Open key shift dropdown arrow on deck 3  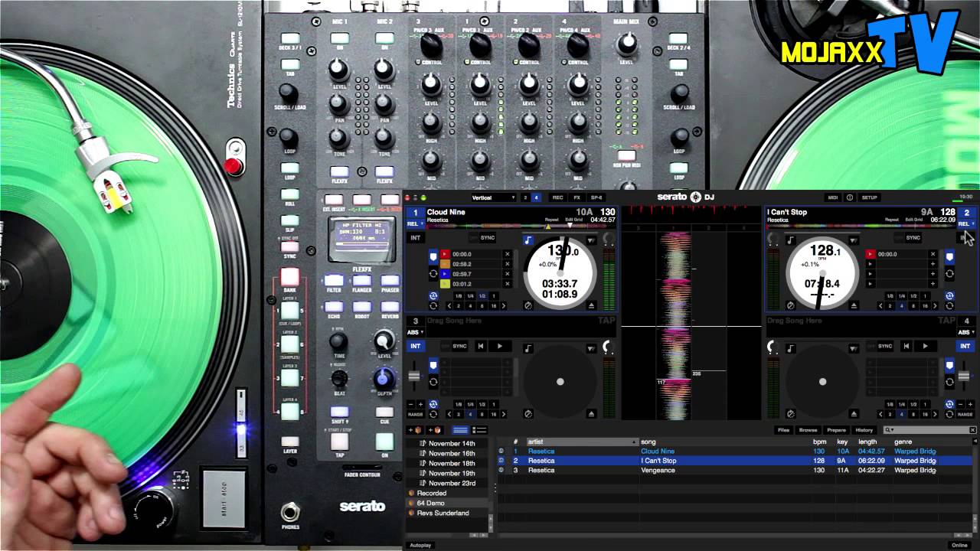tap(591, 348)
